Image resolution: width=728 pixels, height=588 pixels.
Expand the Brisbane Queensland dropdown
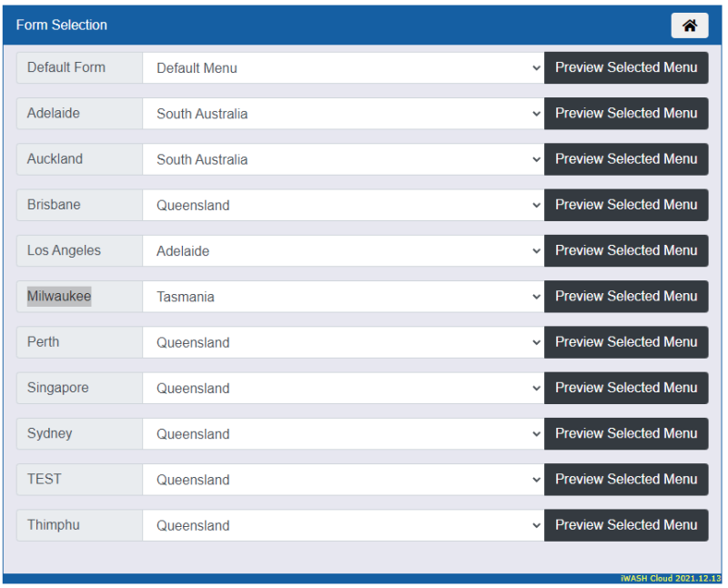point(343,205)
